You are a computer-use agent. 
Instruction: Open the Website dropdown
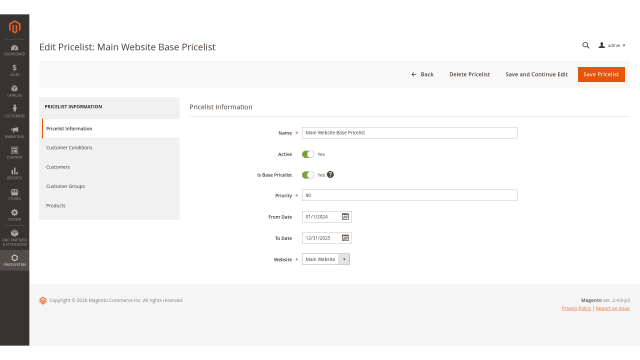click(x=326, y=259)
